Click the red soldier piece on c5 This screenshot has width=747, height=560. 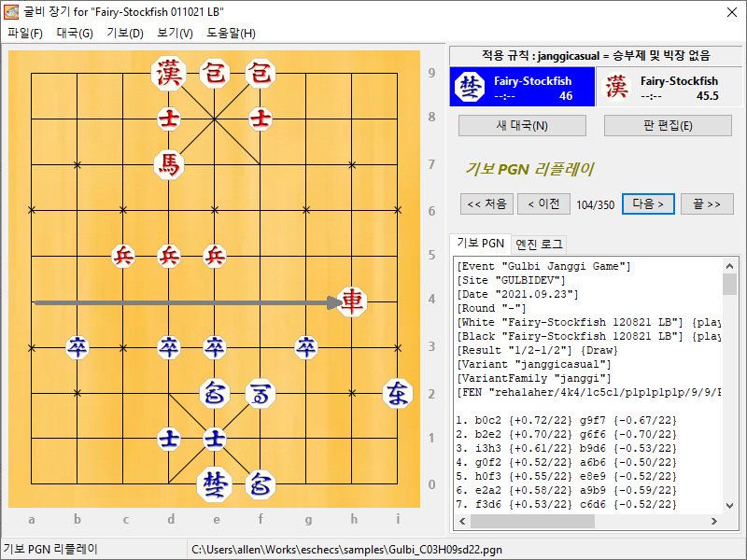pos(123,256)
